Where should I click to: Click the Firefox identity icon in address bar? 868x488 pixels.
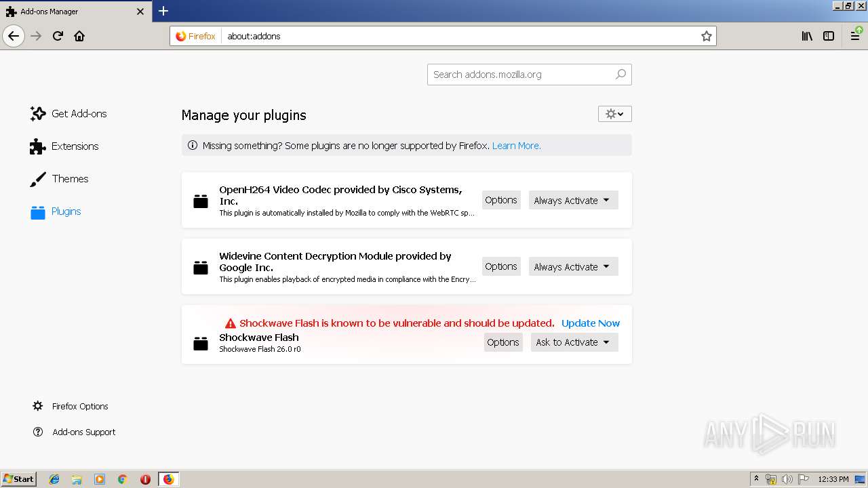(x=196, y=36)
